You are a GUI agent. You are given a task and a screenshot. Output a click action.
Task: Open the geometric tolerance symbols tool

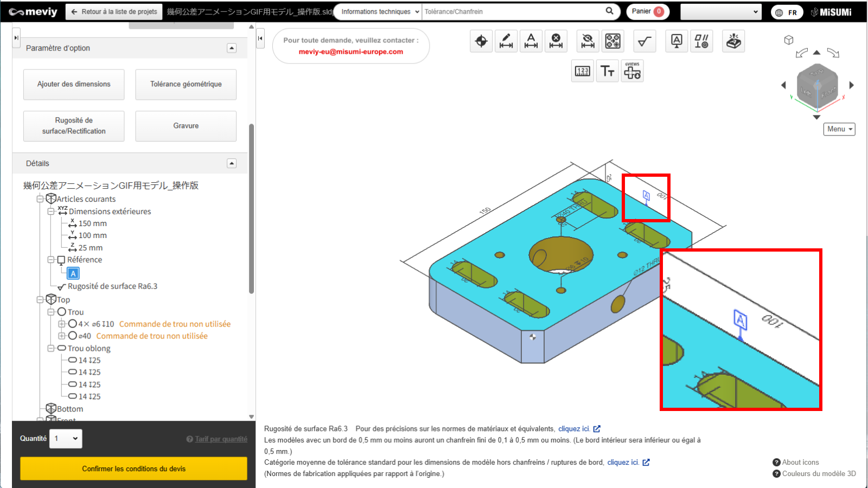pos(701,41)
